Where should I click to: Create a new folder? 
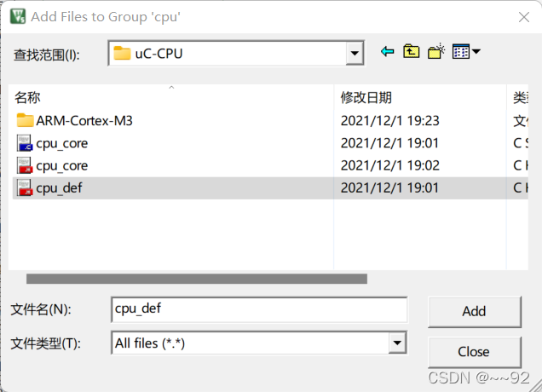pyautogui.click(x=435, y=51)
